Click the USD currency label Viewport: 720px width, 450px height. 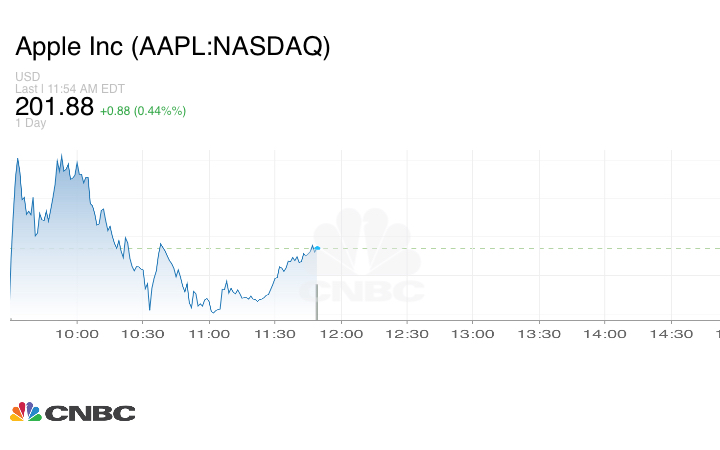(x=27, y=77)
